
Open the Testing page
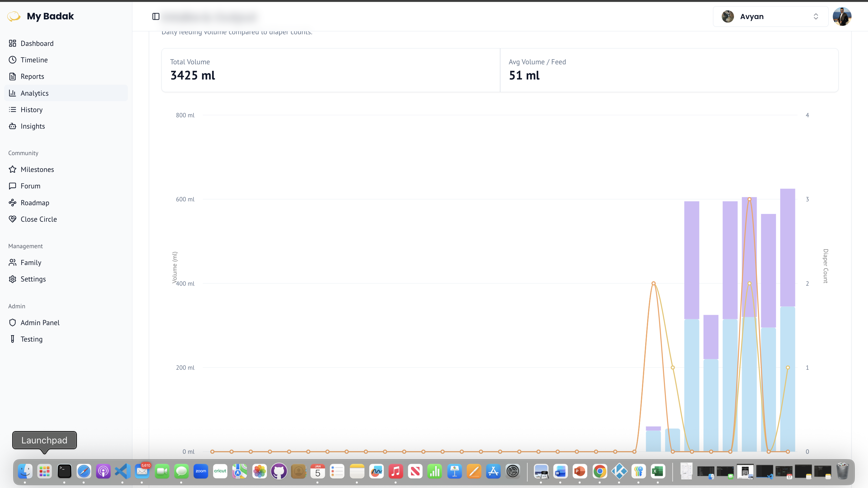tap(31, 339)
